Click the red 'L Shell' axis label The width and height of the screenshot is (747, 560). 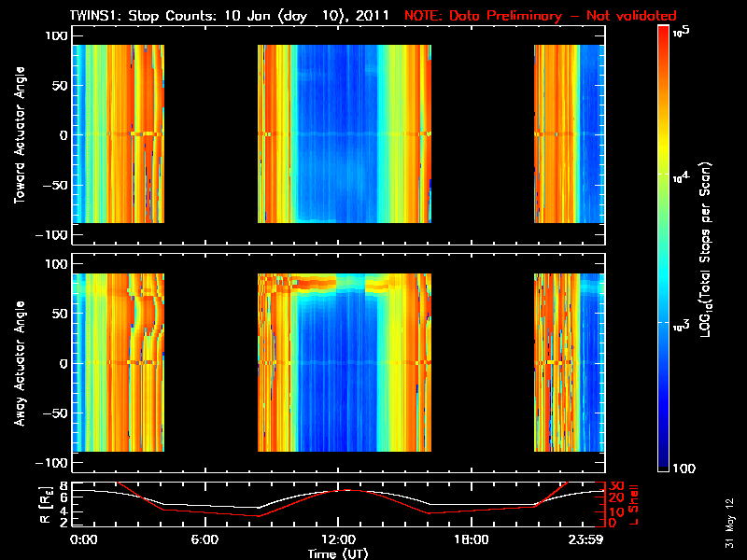pyautogui.click(x=632, y=504)
